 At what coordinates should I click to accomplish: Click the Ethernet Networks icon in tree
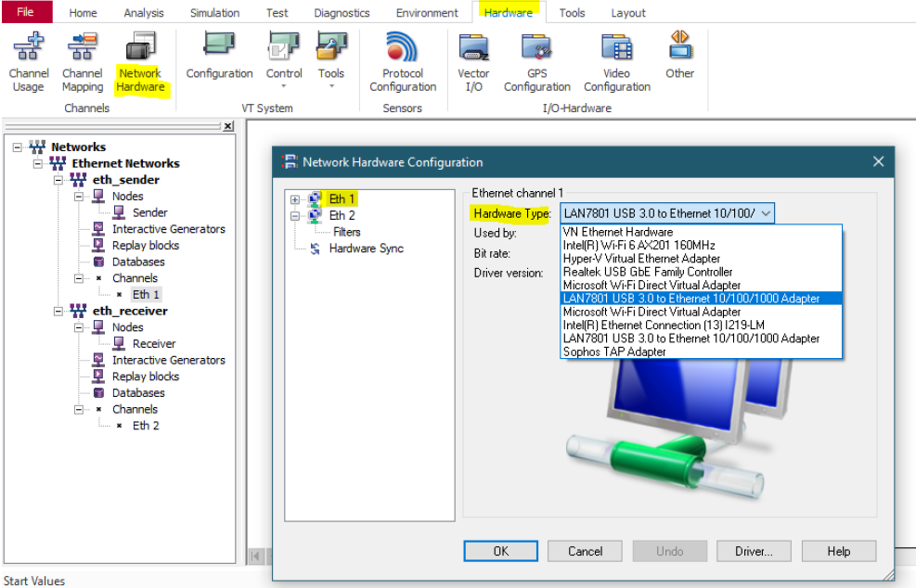point(58,163)
